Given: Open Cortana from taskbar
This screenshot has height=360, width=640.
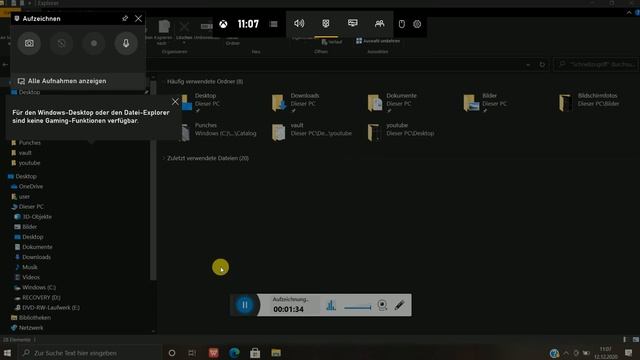Looking at the screenshot, I should coord(172,353).
